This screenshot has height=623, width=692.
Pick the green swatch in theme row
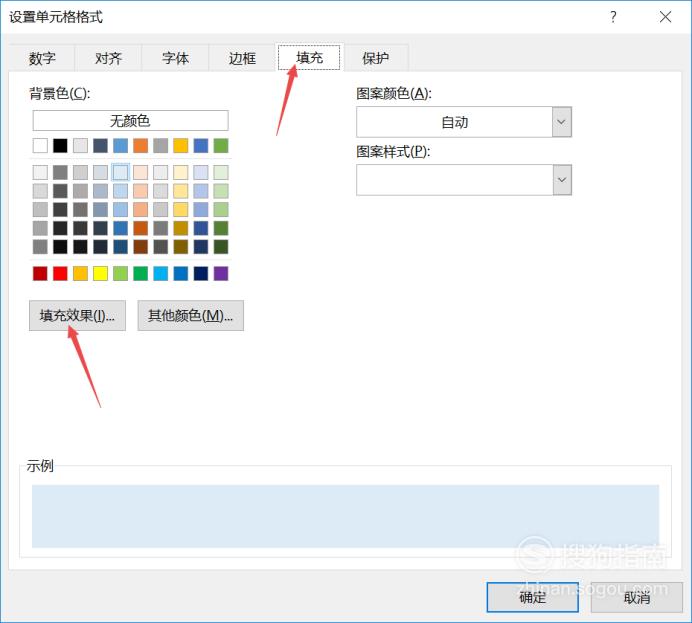[x=221, y=146]
